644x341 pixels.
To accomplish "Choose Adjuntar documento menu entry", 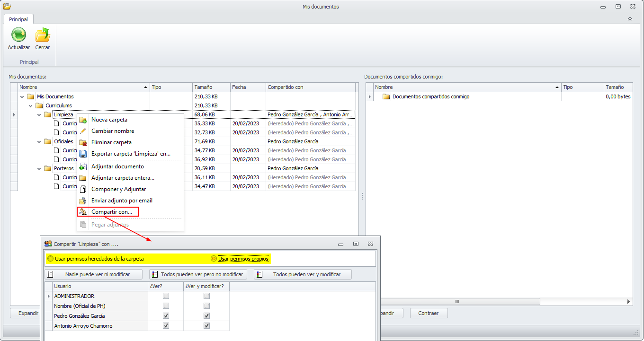I will (x=117, y=166).
